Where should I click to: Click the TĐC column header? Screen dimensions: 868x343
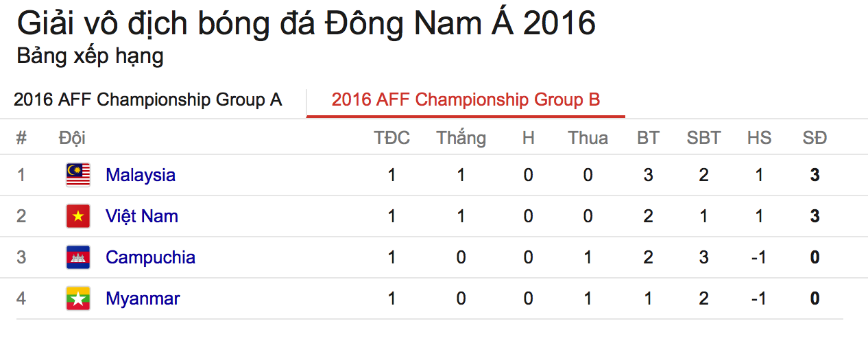(391, 138)
